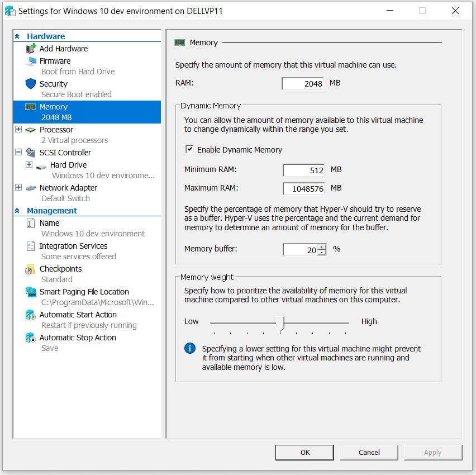Select Automatic Stop Action setting
Screen dimensions: 476x475
point(78,338)
